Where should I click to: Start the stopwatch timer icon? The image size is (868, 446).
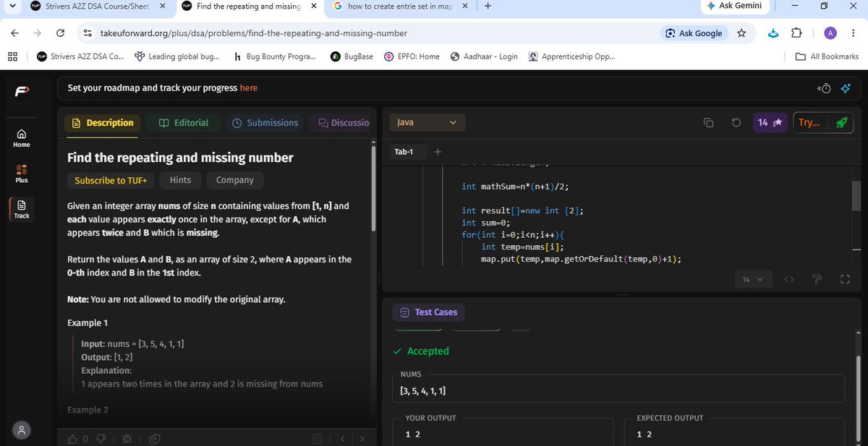click(x=824, y=88)
